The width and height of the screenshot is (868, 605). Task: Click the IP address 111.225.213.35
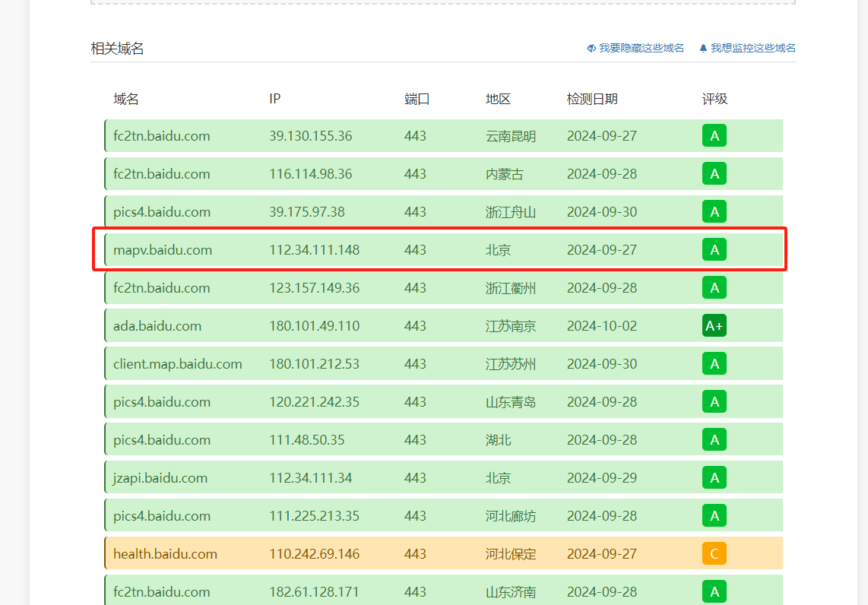click(315, 516)
